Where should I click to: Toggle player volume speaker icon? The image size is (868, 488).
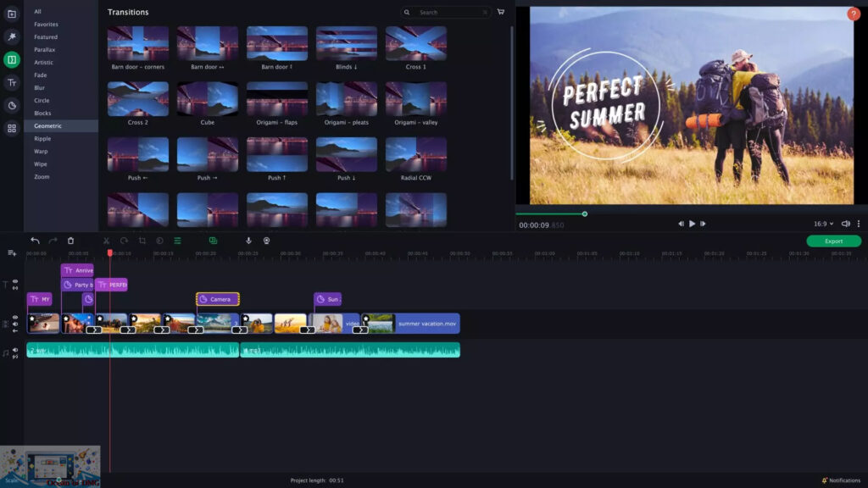pyautogui.click(x=845, y=224)
